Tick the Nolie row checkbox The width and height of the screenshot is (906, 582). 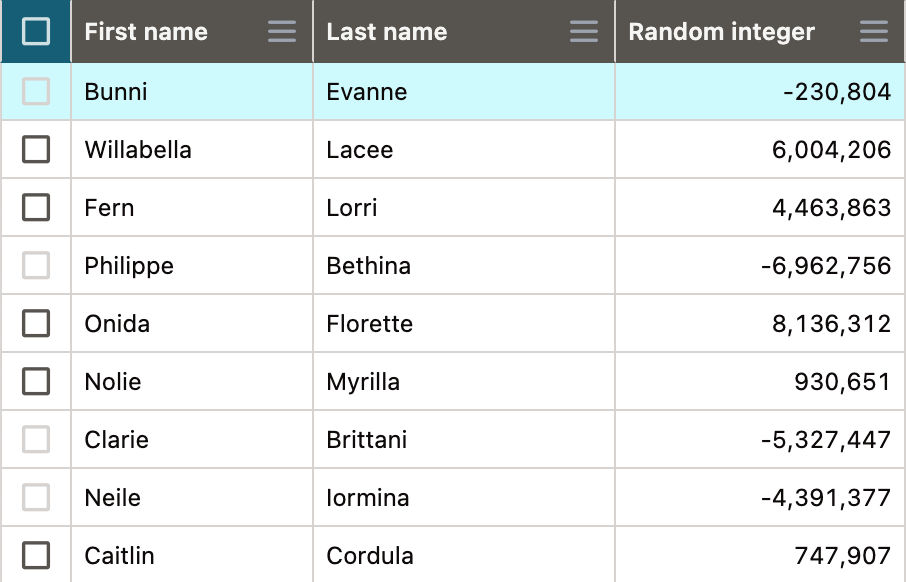coord(36,381)
